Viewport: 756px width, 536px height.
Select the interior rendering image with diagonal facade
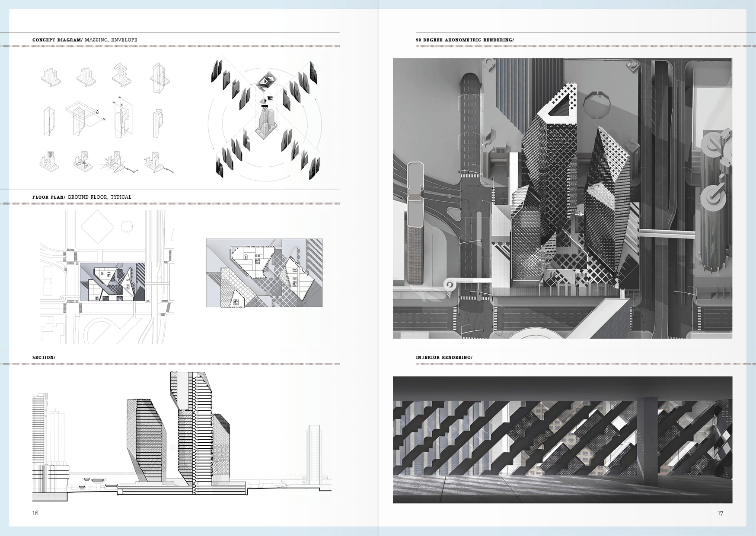coord(562,440)
